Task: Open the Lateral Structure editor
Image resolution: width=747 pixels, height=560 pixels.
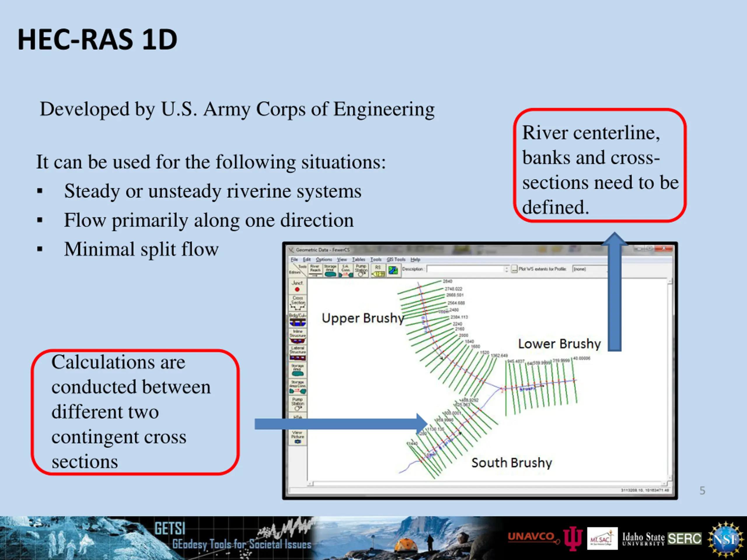Action: click(x=298, y=353)
